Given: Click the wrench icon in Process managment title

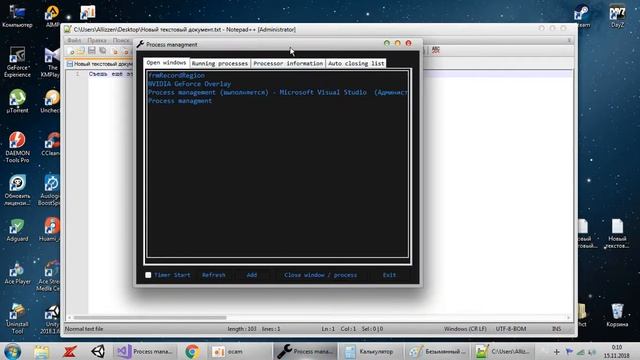Looking at the screenshot, I should 140,44.
